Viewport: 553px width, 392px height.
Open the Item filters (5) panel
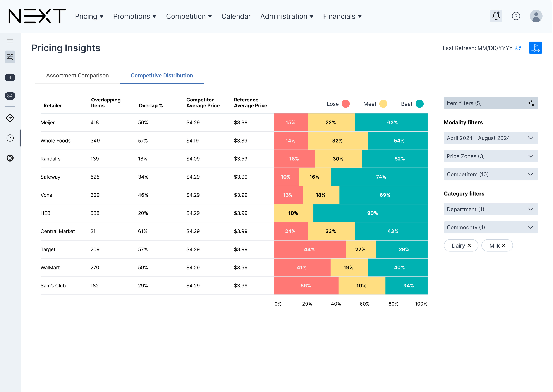pyautogui.click(x=491, y=103)
